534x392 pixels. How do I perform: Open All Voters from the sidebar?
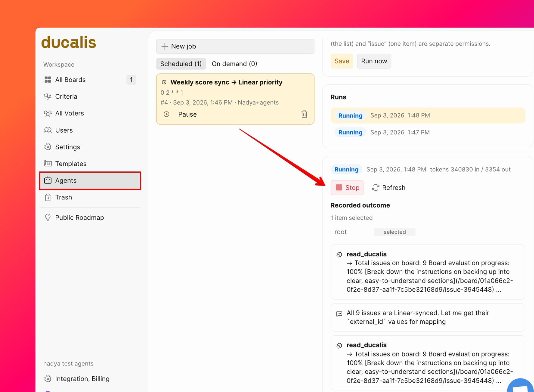90,113
